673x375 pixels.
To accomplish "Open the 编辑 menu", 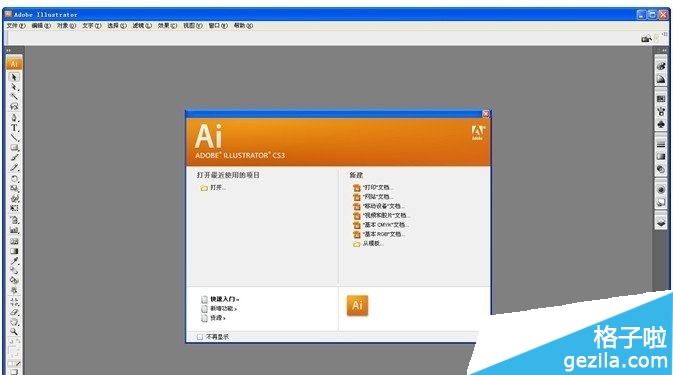I will (41, 26).
